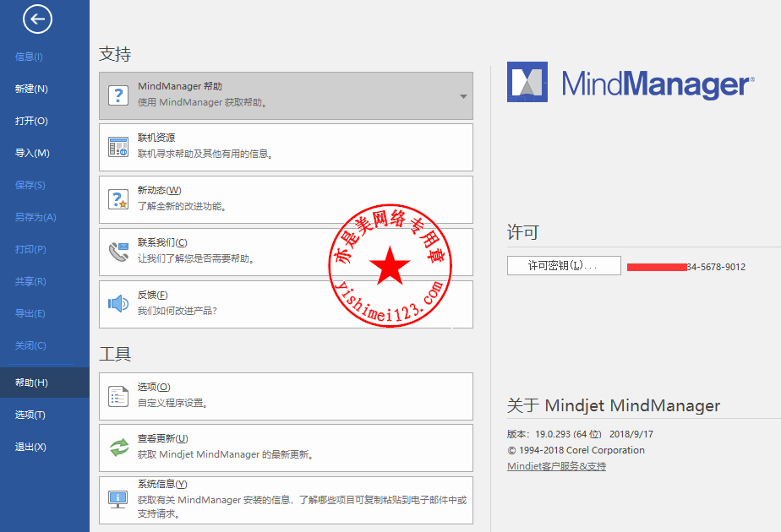The width and height of the screenshot is (781, 532).
Task: Click the MindManager 帮助 title text
Action: pos(180,86)
